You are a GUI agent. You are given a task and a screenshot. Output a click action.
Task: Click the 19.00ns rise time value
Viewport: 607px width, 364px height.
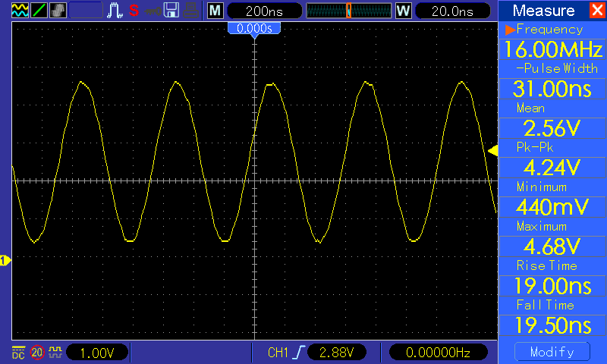pos(553,286)
